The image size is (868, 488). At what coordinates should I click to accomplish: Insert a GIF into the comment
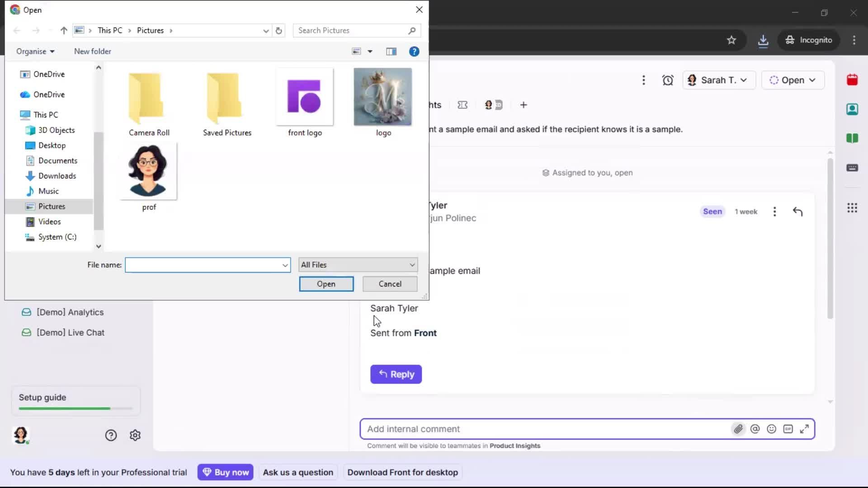coord(788,429)
